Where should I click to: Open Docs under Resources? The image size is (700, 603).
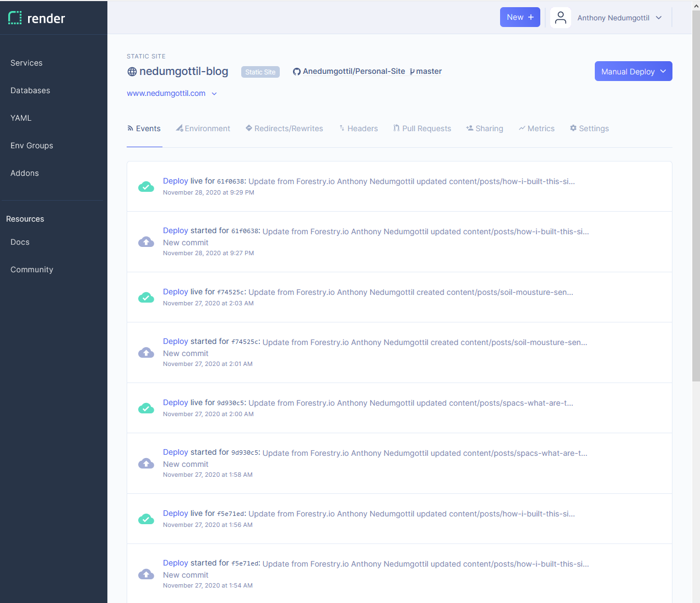[x=20, y=242]
